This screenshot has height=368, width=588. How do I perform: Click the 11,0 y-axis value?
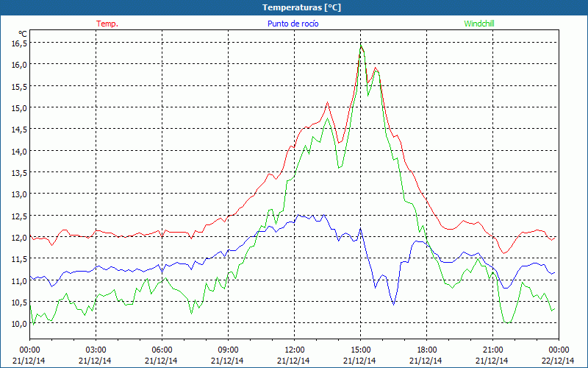(x=20, y=280)
